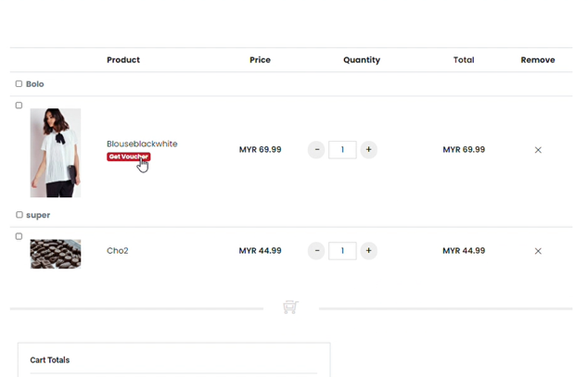Remove Cho2 item with X icon

538,251
